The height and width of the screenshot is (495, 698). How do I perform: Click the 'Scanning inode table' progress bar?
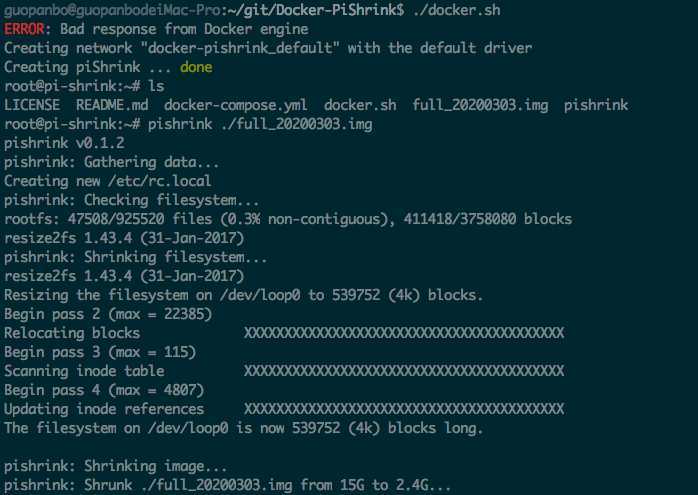[404, 371]
